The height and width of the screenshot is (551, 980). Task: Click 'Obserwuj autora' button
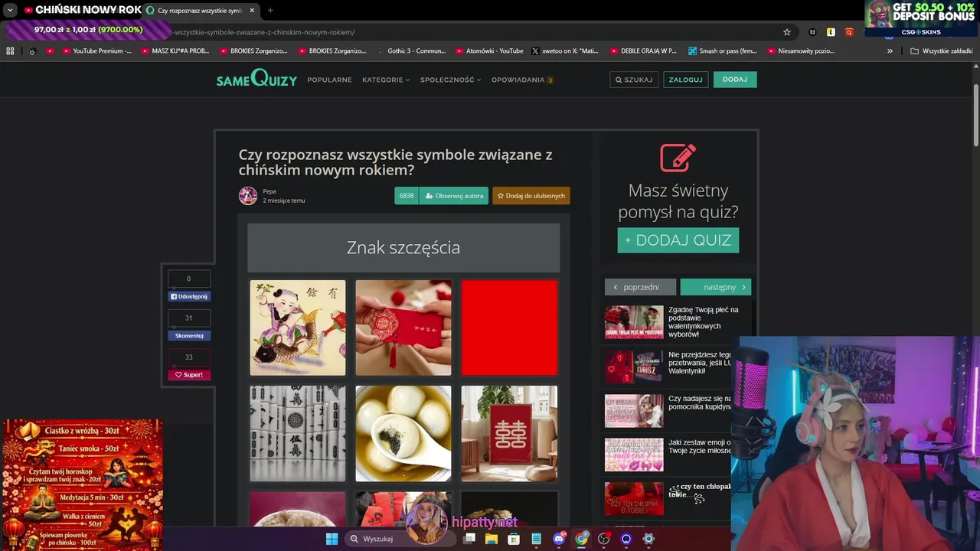tap(455, 196)
